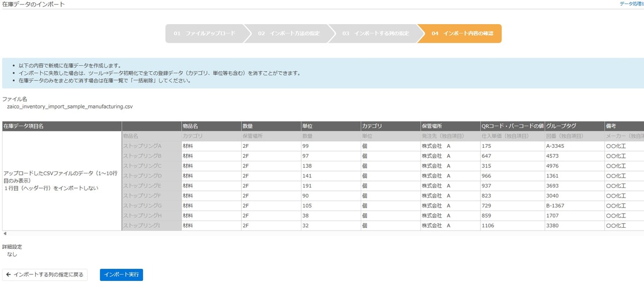Screen dimensions: 644x293
Task: Click the 保管場所 column header
Action: tap(432, 126)
